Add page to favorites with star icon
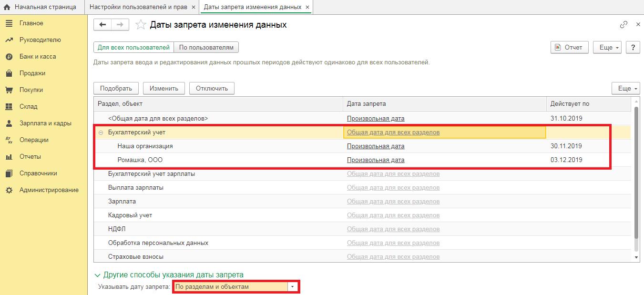The height and width of the screenshot is (295, 644). [x=141, y=25]
